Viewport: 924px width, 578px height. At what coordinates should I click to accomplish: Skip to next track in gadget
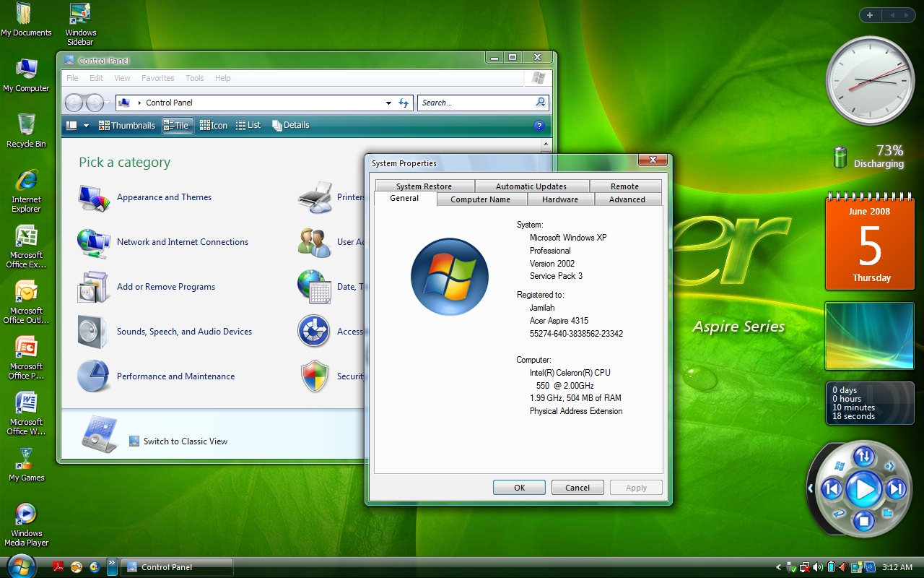[x=896, y=490]
